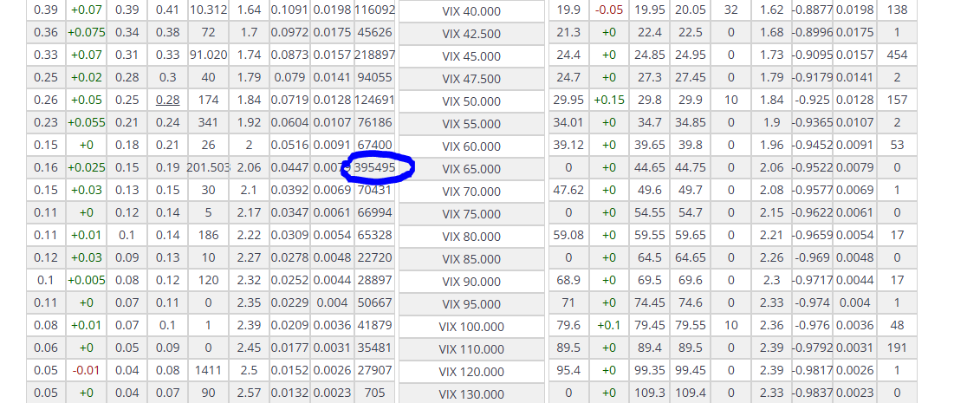Image resolution: width=980 pixels, height=403 pixels.
Task: Click the put open interest value 138
Action: pyautogui.click(x=897, y=10)
